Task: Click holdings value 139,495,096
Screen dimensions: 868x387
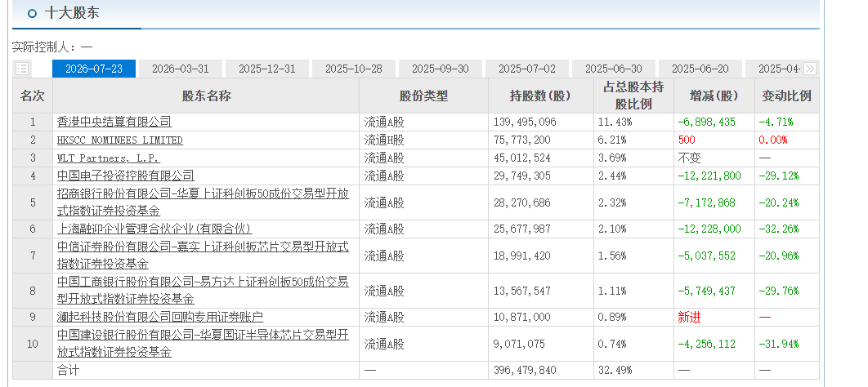Action: coord(524,122)
